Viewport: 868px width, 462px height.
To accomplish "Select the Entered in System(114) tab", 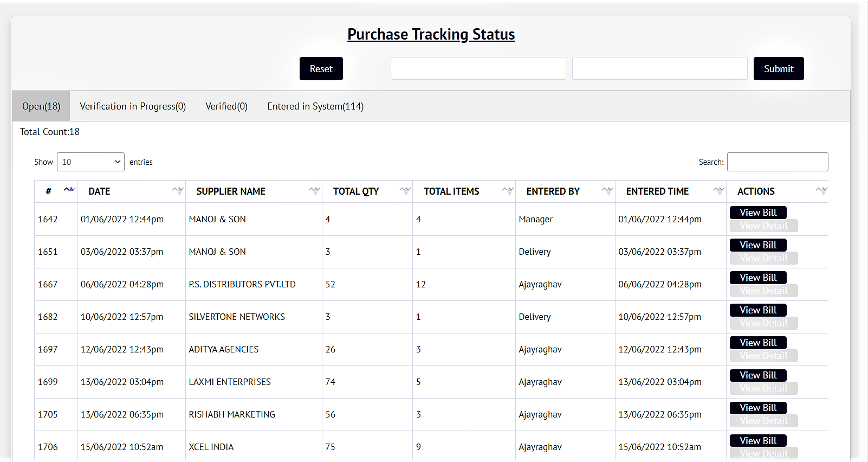I will (x=315, y=106).
